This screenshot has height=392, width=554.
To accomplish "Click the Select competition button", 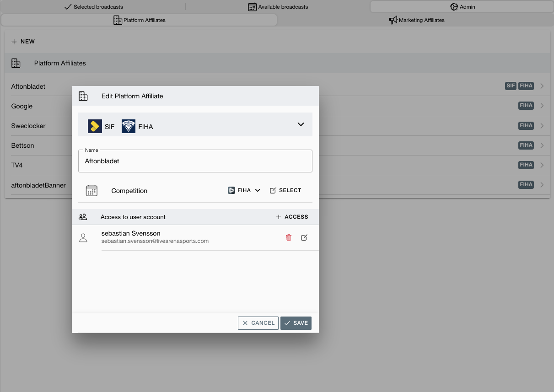I will [285, 190].
